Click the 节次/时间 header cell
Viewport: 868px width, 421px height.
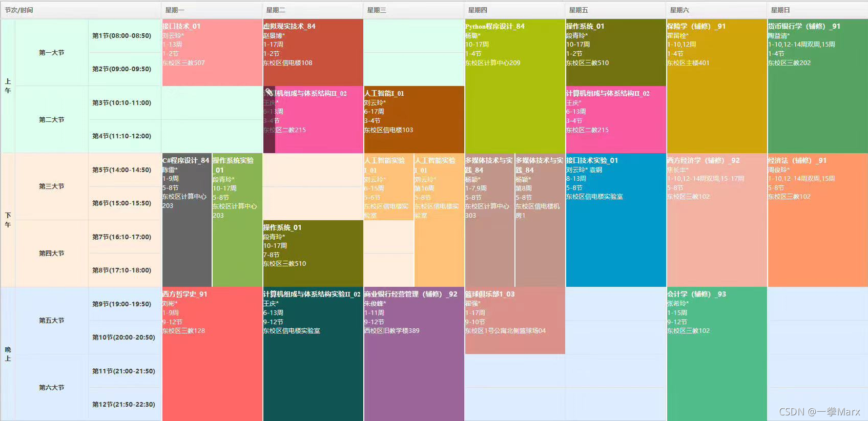(81, 10)
